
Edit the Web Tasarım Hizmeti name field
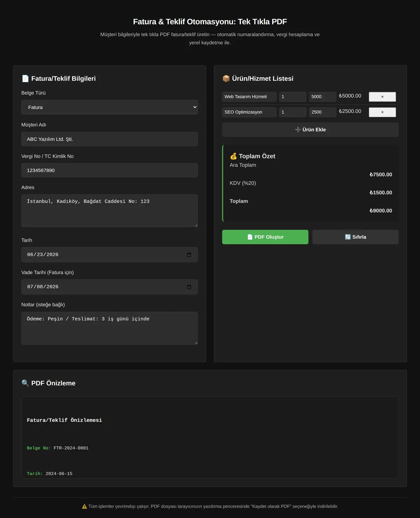tap(249, 97)
